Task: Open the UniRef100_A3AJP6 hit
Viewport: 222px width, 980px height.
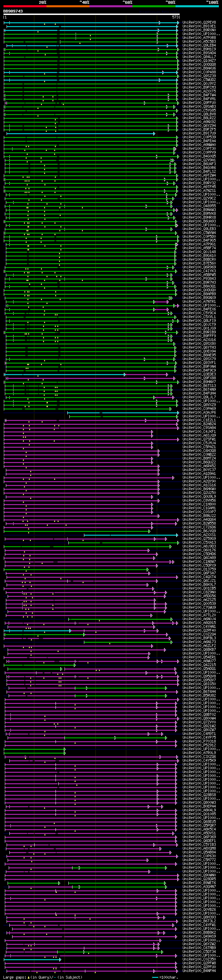Action: pos(199,412)
